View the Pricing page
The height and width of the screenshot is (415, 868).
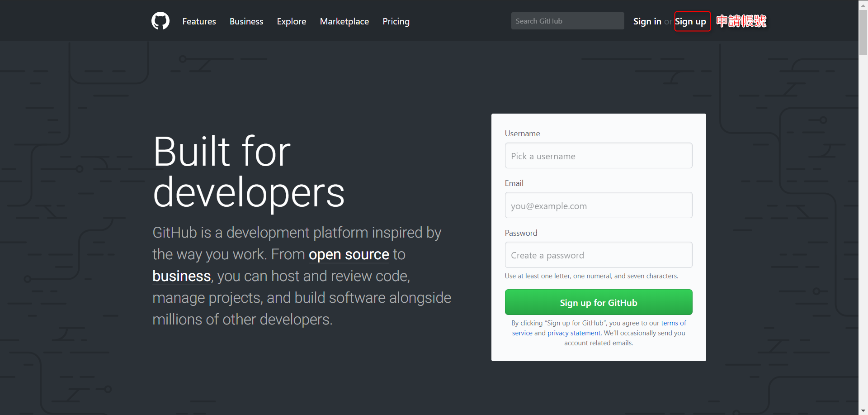point(396,21)
